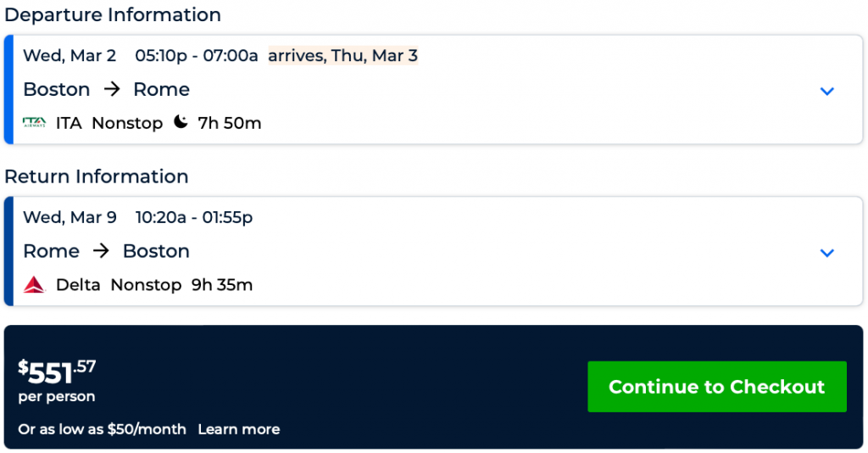868x453 pixels.
Task: Click the overnight flight moon icon
Action: tap(181, 123)
